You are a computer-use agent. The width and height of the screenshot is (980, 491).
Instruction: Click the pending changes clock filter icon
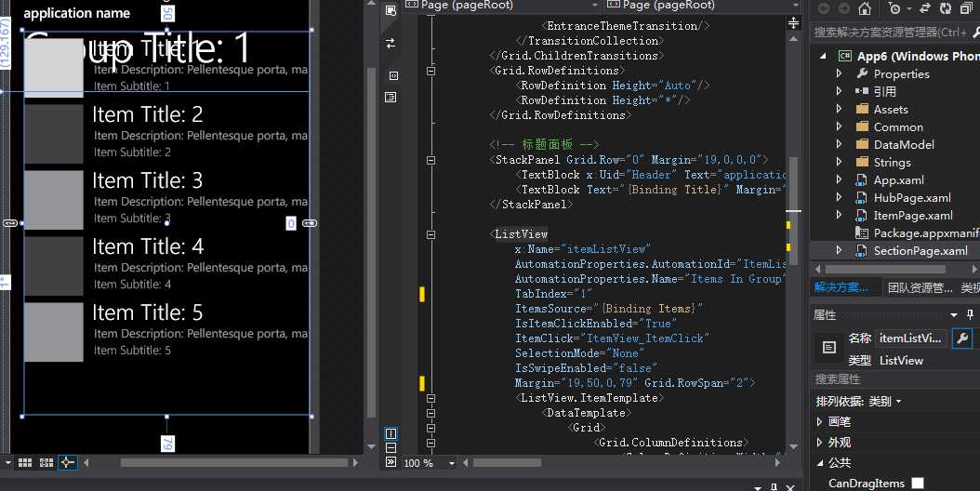click(894, 8)
